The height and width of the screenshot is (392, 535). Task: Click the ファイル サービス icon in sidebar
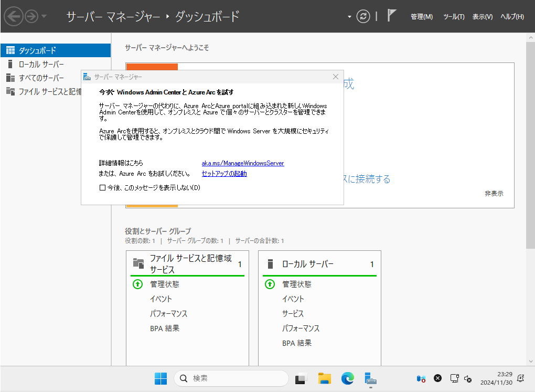click(x=10, y=91)
